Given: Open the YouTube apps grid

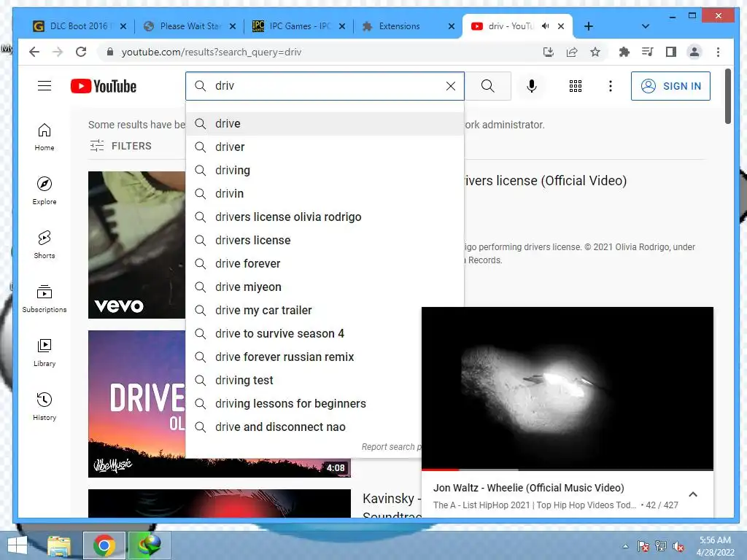Looking at the screenshot, I should (575, 86).
